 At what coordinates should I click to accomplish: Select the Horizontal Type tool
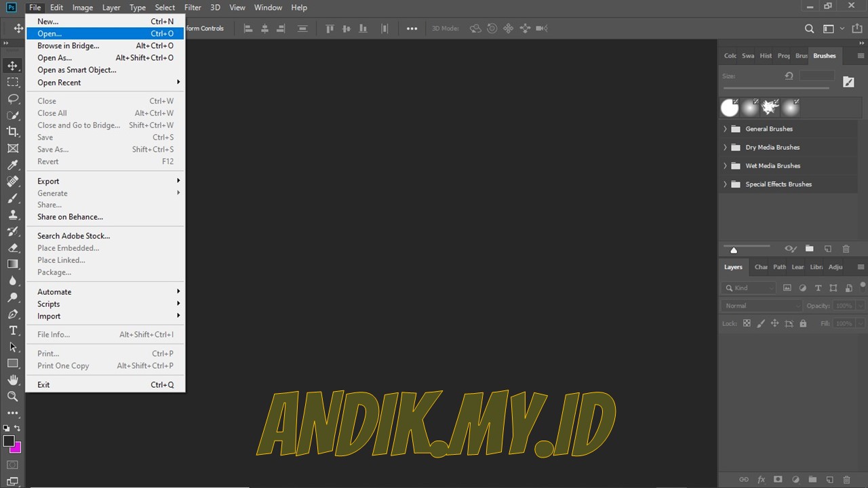click(x=12, y=331)
